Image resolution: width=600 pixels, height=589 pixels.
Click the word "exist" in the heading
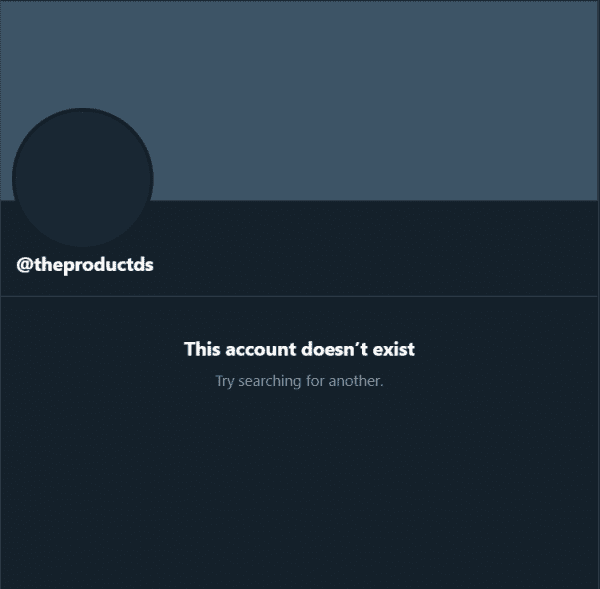click(x=394, y=349)
